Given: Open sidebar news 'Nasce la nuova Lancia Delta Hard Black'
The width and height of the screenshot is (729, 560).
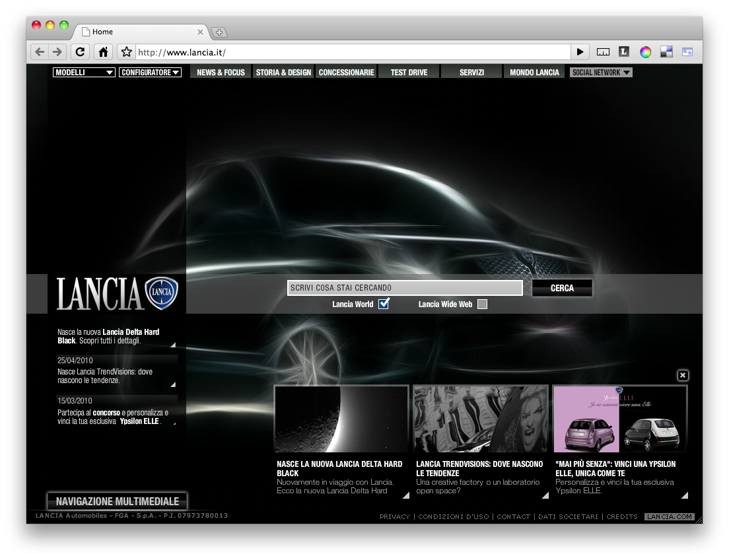Looking at the screenshot, I should click(x=108, y=336).
